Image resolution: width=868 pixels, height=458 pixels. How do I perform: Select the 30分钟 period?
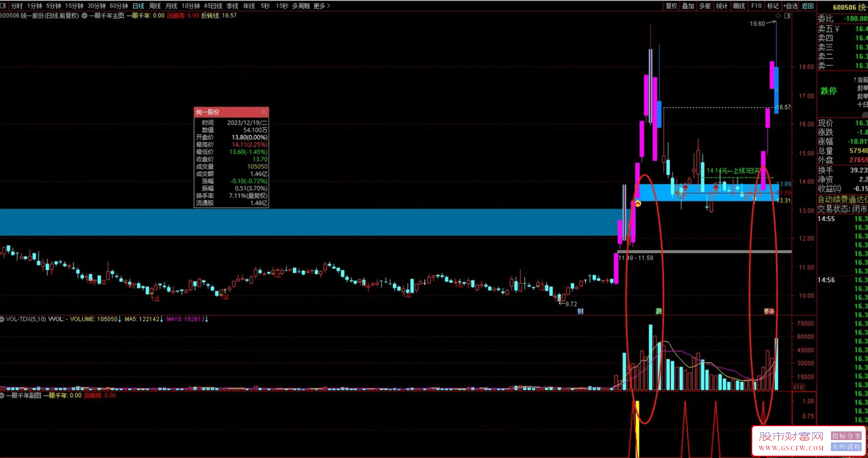[x=97, y=6]
